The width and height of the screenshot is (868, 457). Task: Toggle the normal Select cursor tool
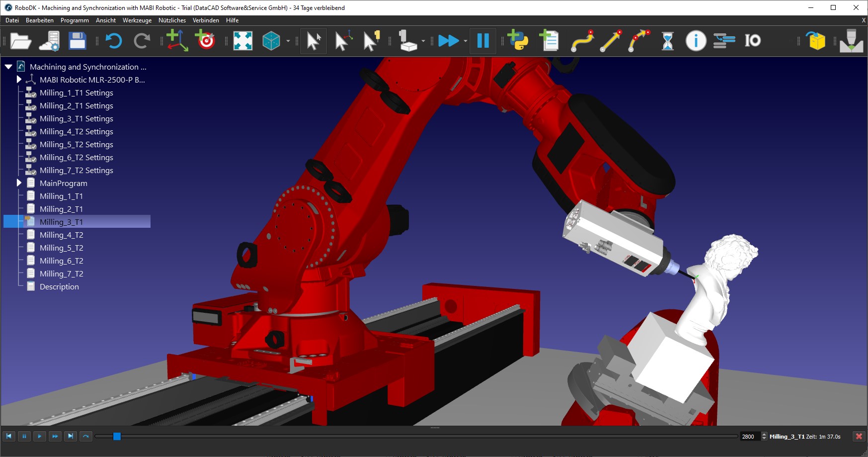313,41
